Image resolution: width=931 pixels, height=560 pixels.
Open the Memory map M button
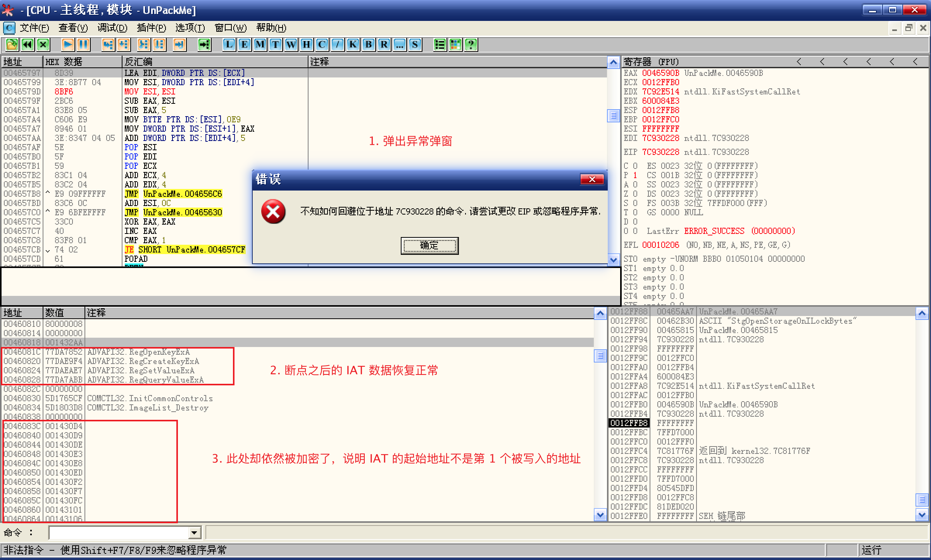(260, 45)
